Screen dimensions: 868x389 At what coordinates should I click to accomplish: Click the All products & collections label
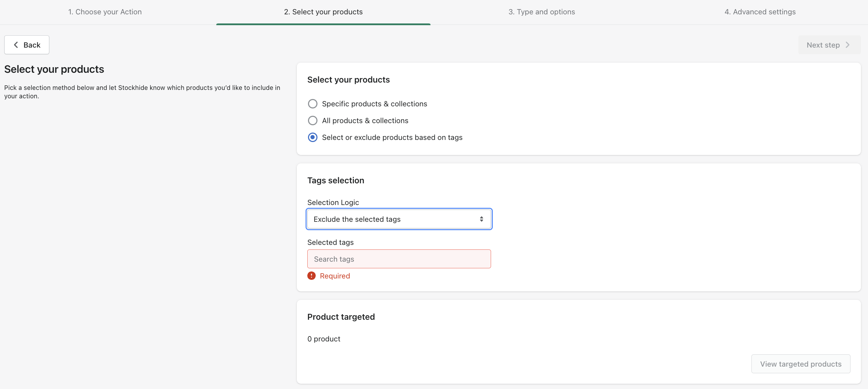[365, 120]
